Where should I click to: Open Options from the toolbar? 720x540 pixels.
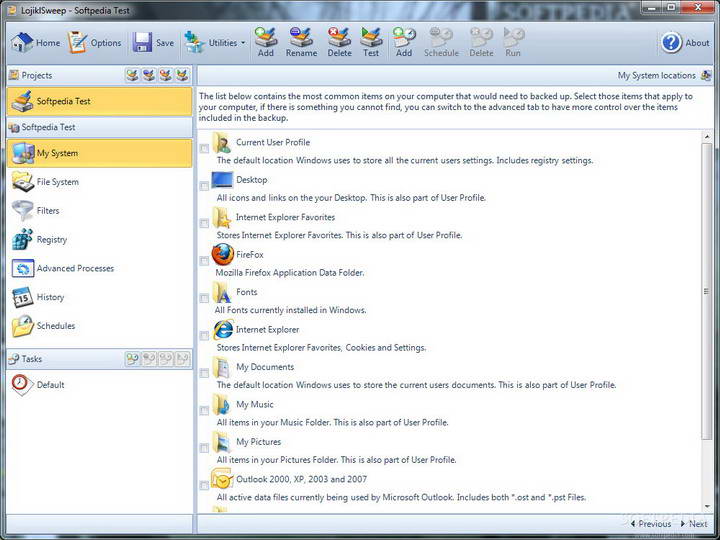pos(95,43)
